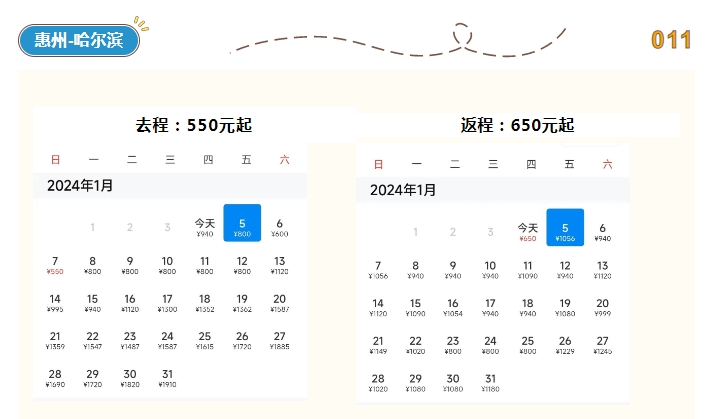Image resolution: width=711 pixels, height=419 pixels.
Task: Click the 去程：550元起 title
Action: [x=194, y=125]
